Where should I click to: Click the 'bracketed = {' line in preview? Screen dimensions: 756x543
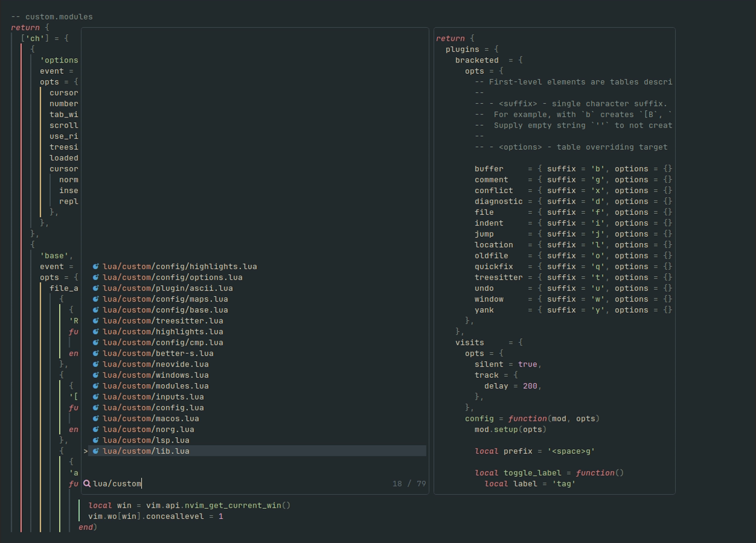[x=489, y=60]
